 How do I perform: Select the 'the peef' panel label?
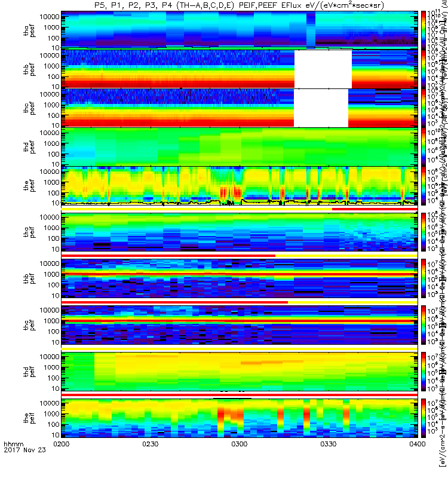pos(29,186)
